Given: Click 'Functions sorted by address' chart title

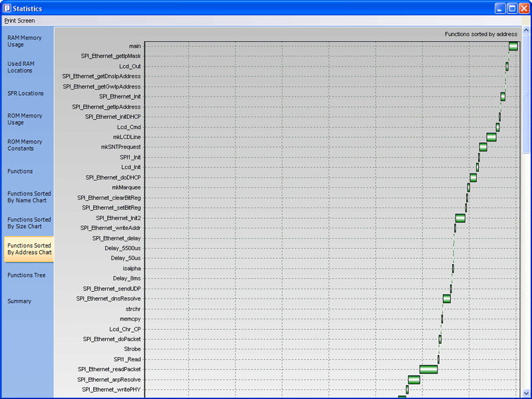Looking at the screenshot, I should click(x=481, y=35).
